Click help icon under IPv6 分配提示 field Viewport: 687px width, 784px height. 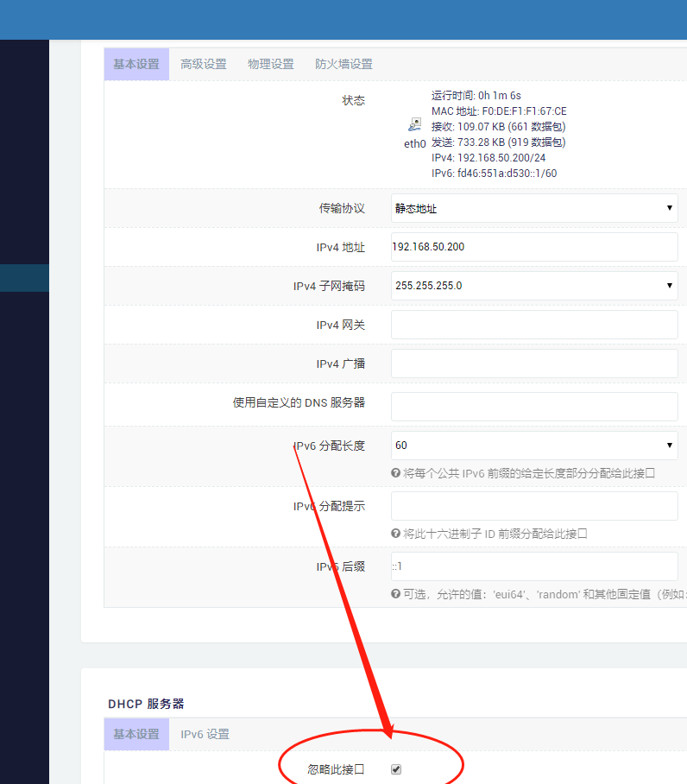pos(396,534)
